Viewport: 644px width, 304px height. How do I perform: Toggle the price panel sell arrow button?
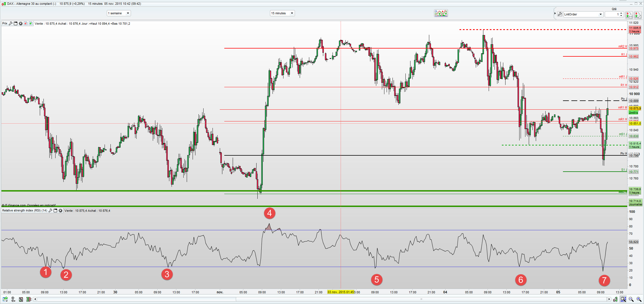[x=26, y=24]
